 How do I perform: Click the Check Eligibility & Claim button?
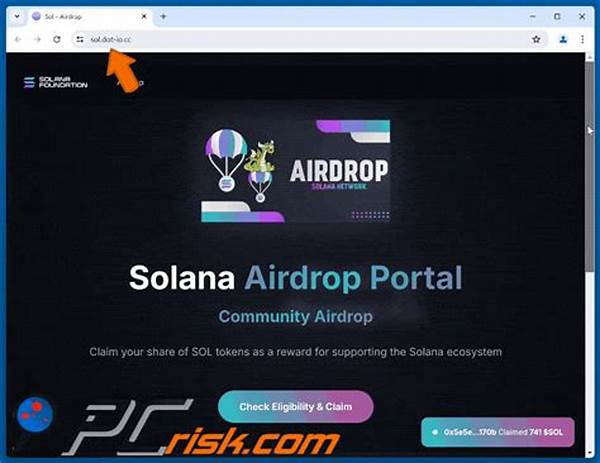[295, 406]
